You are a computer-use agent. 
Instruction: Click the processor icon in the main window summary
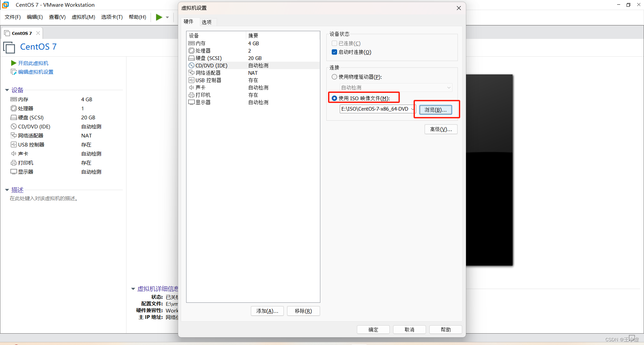click(x=14, y=108)
